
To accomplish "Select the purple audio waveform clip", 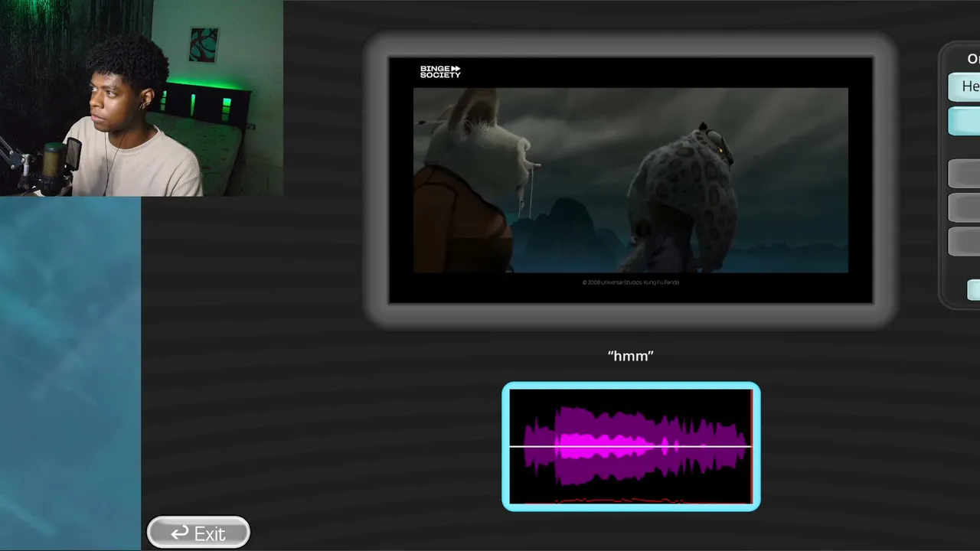I will pyautogui.click(x=631, y=447).
